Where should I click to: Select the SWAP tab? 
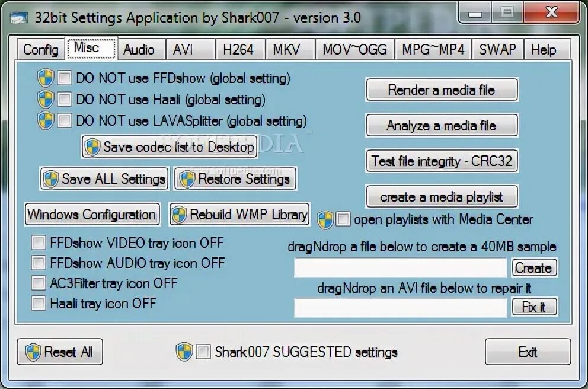pos(497,50)
